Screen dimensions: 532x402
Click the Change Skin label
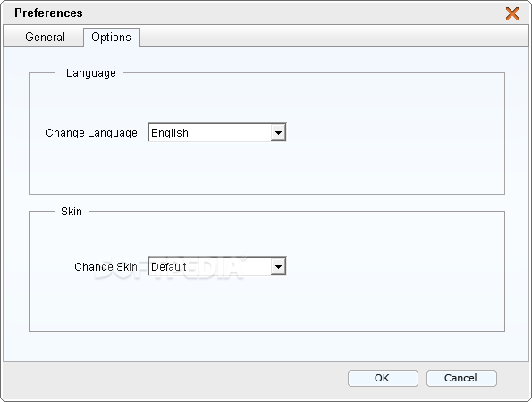click(x=106, y=267)
